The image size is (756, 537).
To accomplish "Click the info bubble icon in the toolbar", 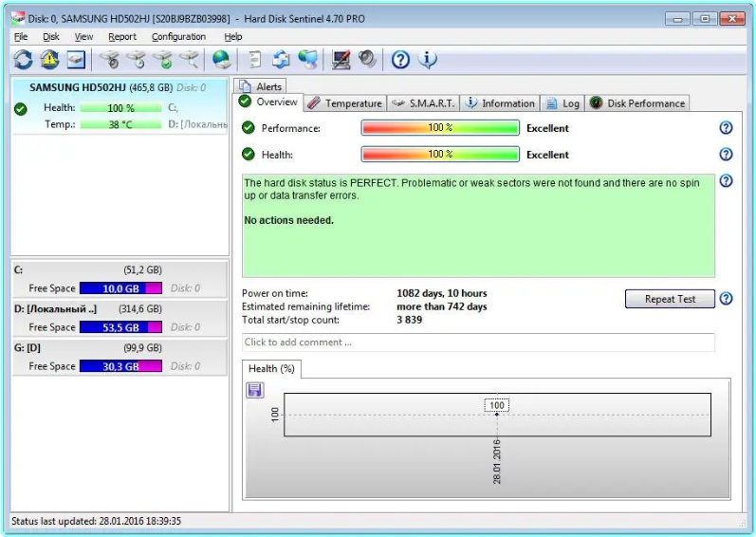I will coord(428,60).
